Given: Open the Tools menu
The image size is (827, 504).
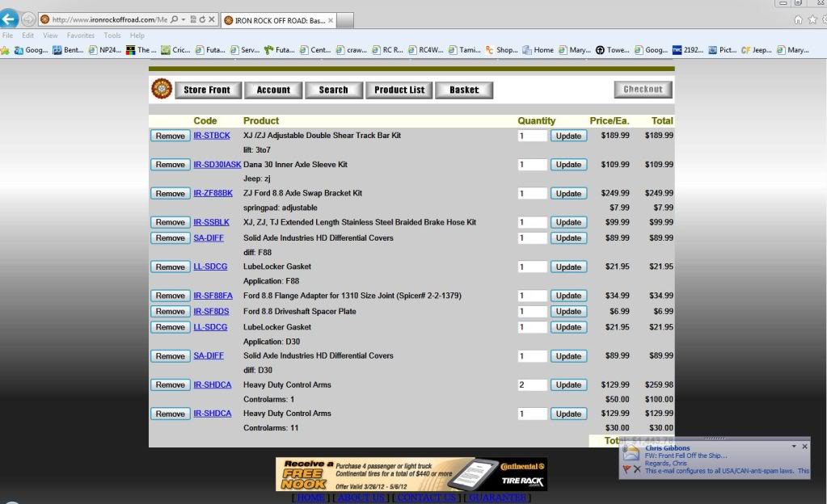Looking at the screenshot, I should pyautogui.click(x=112, y=36).
